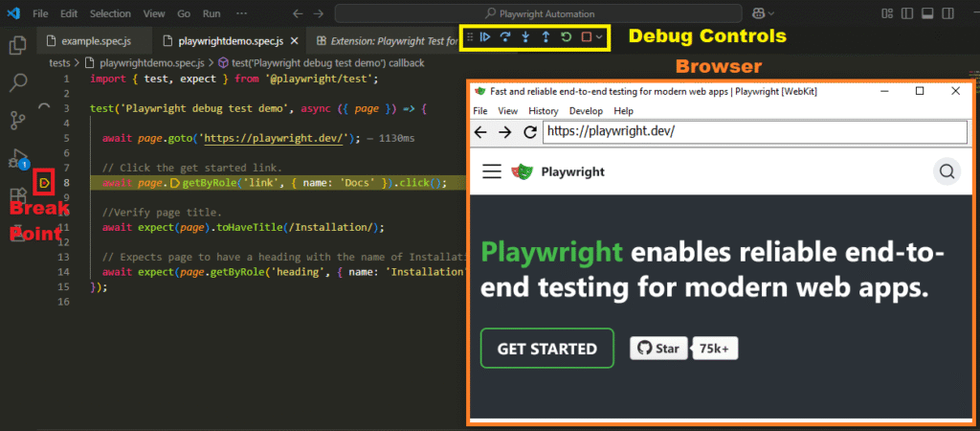Click the Step Out debug control
980x431 pixels.
pyautogui.click(x=546, y=37)
